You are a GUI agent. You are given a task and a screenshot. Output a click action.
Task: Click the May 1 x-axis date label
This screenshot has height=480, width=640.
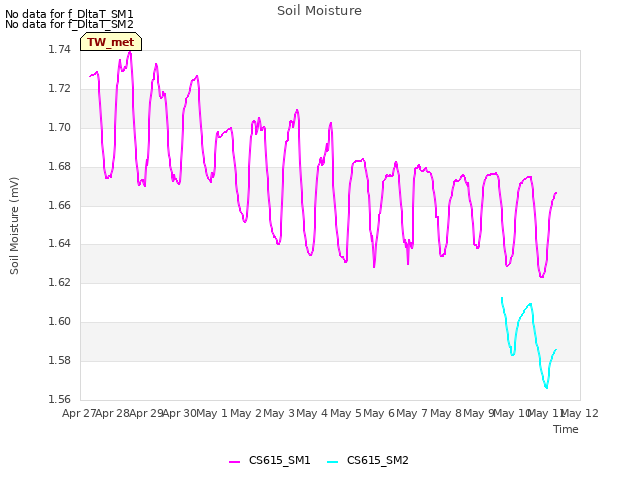click(212, 413)
